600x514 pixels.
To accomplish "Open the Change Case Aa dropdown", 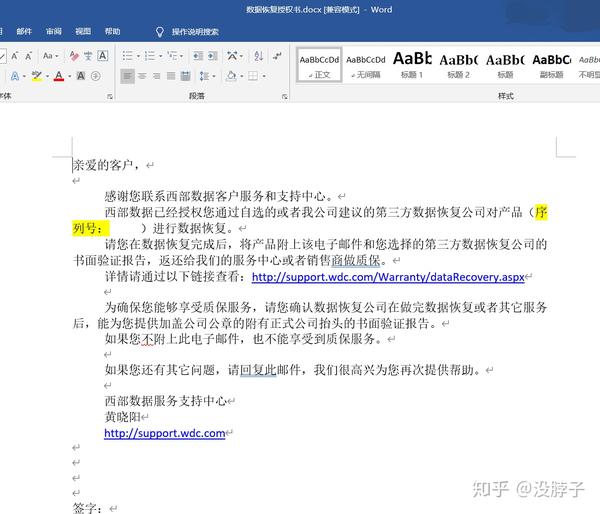I will (x=51, y=56).
